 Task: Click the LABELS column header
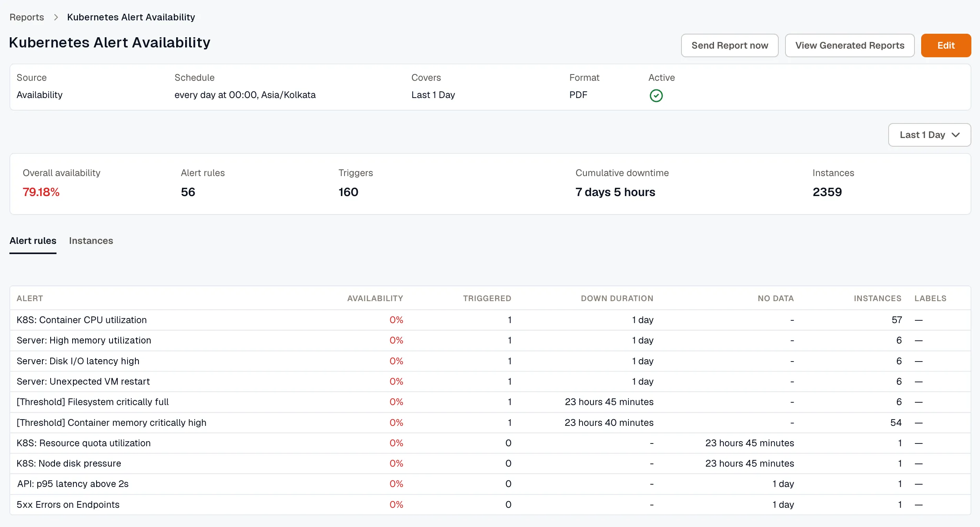point(930,298)
